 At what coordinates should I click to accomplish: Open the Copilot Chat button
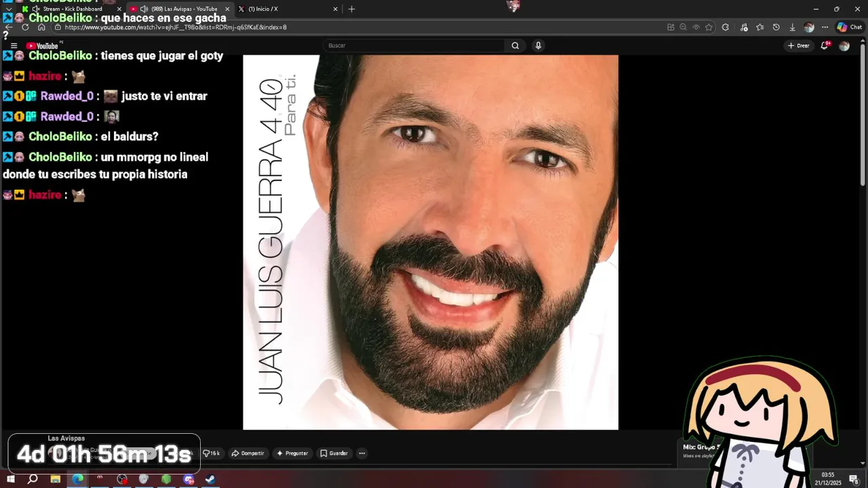click(x=850, y=27)
